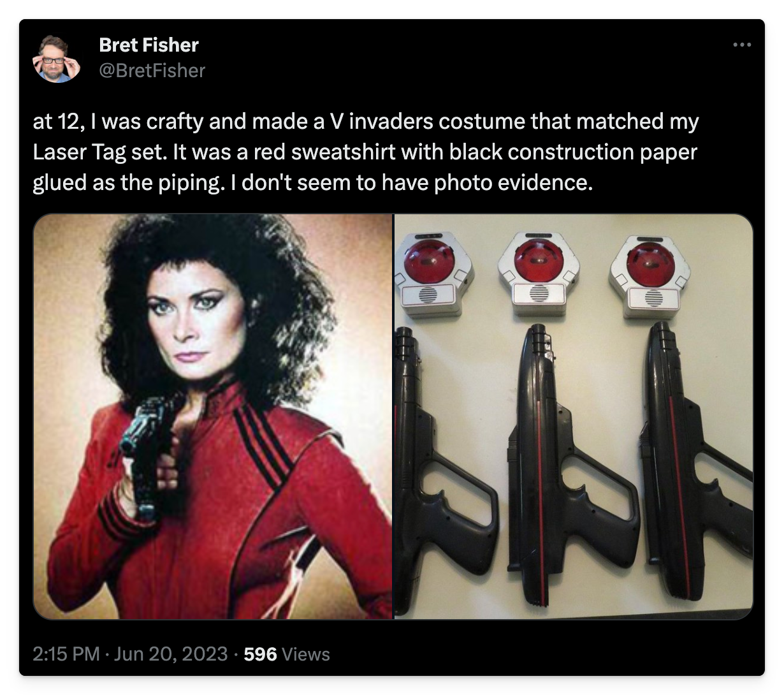This screenshot has width=784, height=695.
Task: Visit the @BretFisher handle
Action: point(152,70)
